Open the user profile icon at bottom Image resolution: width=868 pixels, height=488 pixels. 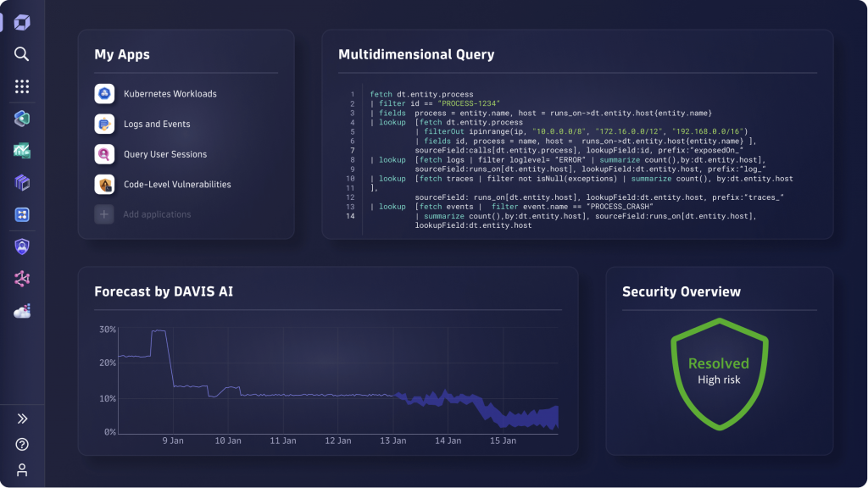[22, 468]
